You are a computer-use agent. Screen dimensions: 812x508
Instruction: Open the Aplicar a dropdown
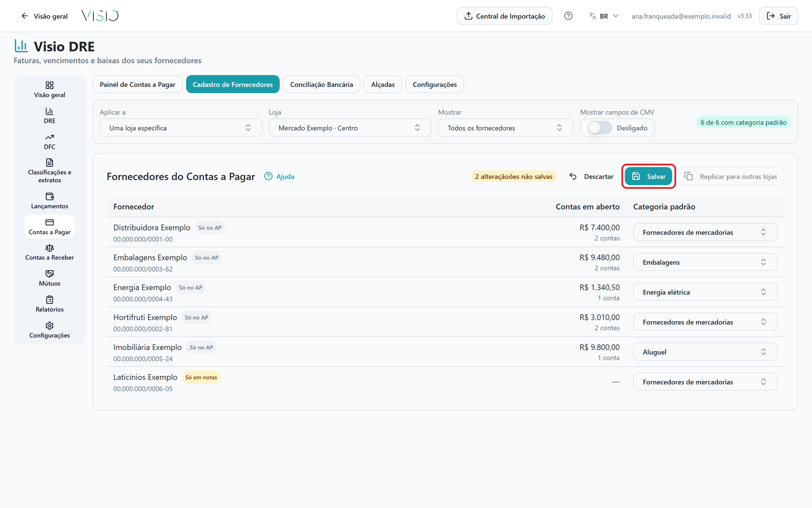click(181, 128)
